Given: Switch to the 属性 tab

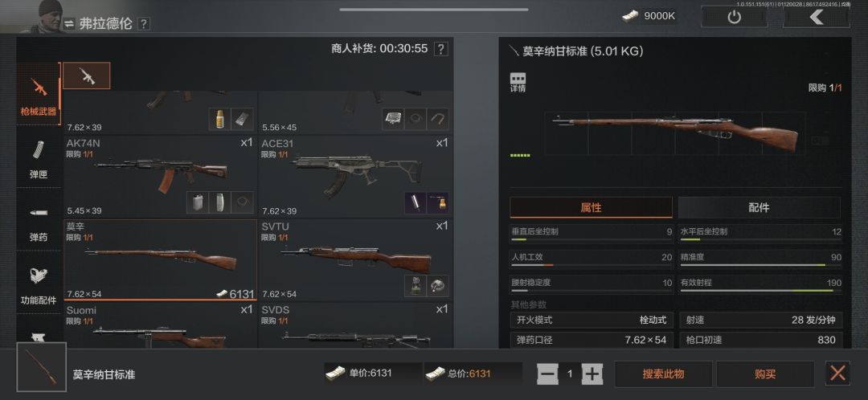Looking at the screenshot, I should (591, 207).
